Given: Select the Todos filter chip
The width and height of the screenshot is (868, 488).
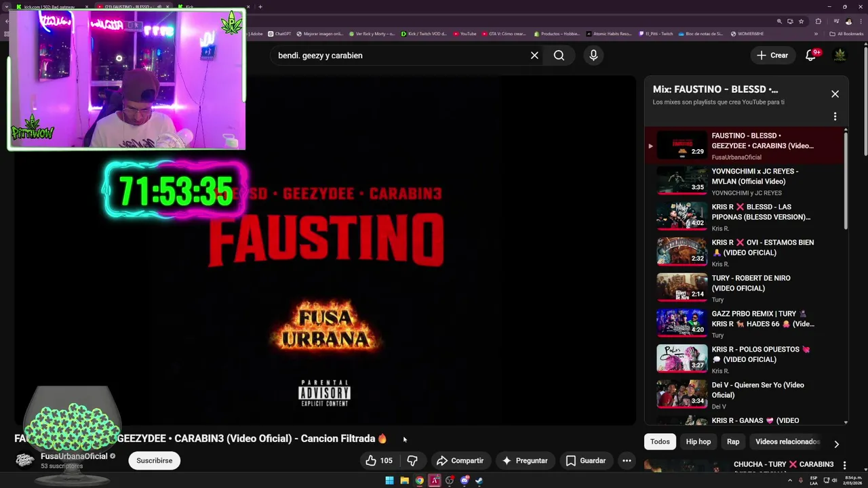Looking at the screenshot, I should 660,442.
